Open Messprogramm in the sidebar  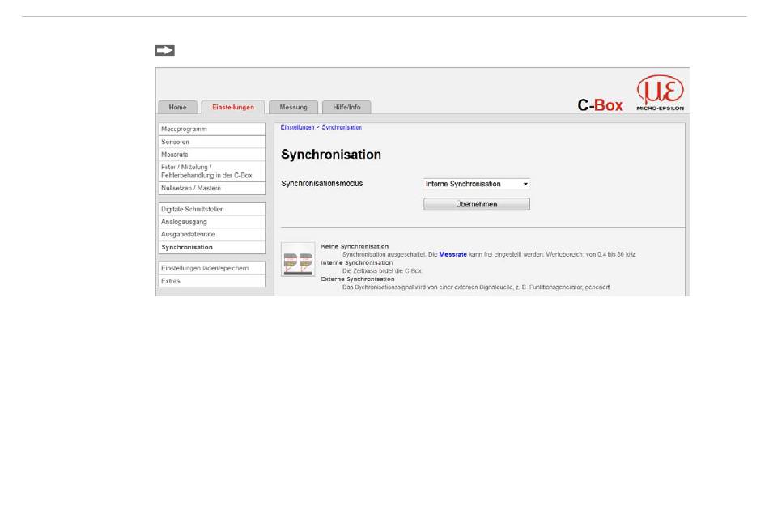212,129
